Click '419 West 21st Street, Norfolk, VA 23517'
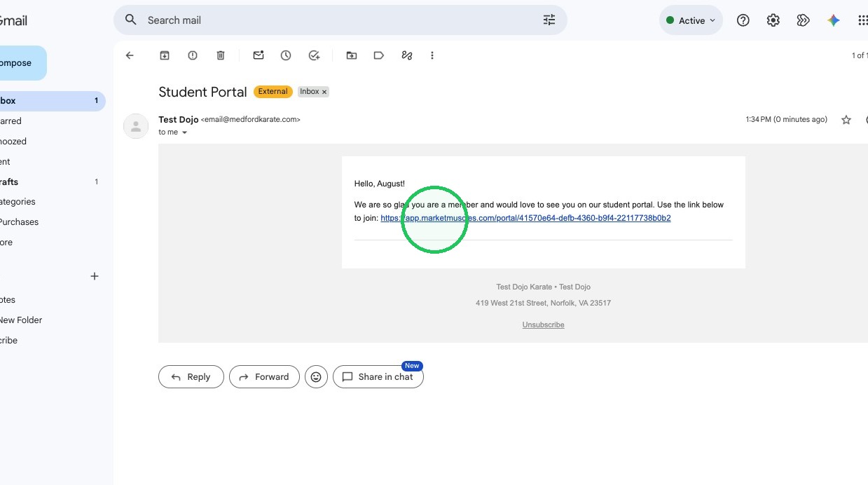 [x=543, y=303]
